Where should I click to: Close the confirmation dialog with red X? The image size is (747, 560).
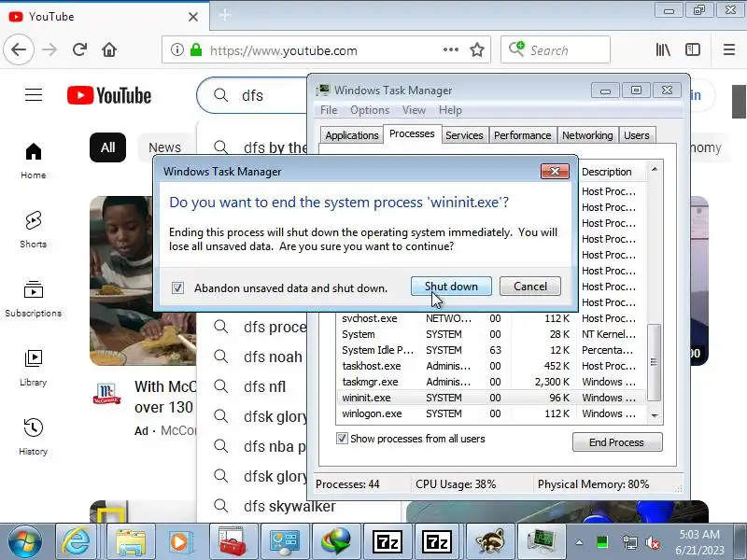555,172
